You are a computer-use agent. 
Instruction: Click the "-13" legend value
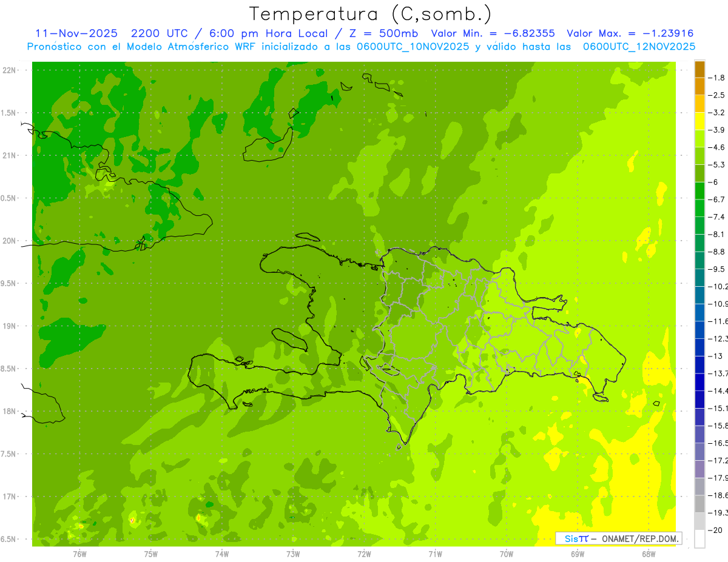click(715, 356)
